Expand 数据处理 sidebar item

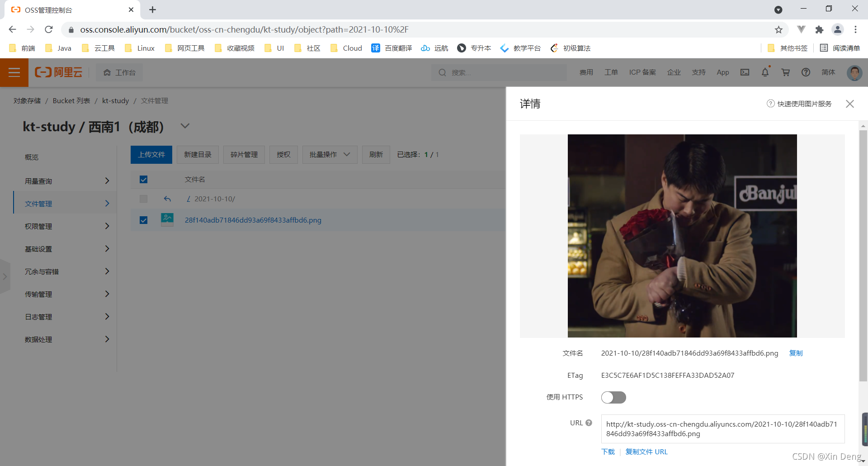(65, 339)
